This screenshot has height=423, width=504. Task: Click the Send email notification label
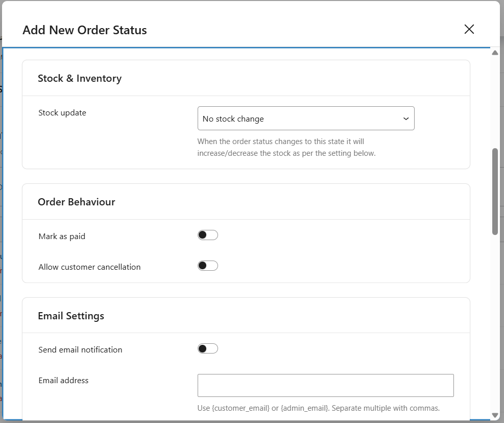[80, 350]
